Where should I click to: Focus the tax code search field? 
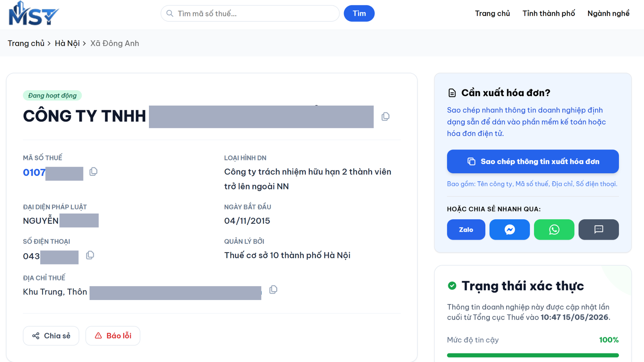point(250,13)
